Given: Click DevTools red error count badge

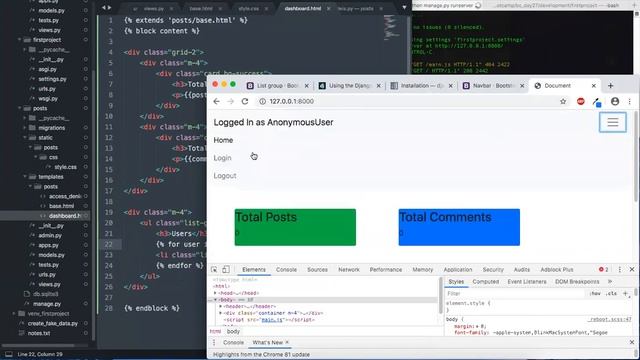Looking at the screenshot, I should tap(603, 270).
